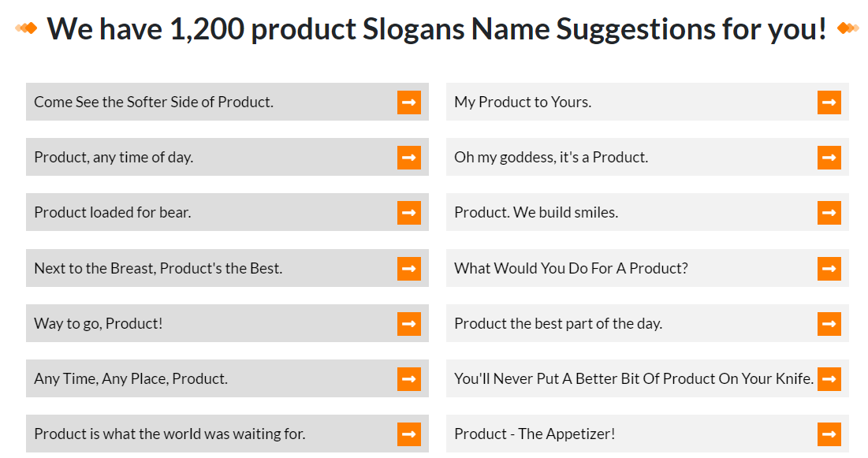The image size is (868, 458).
Task: Choose the slogan text 'Way to go, Product!'
Action: point(99,324)
